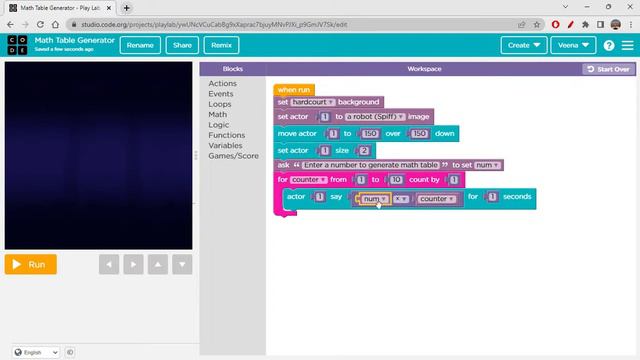Screen dimensions: 640x360
Task: Click the browser forward arrow
Action: click(x=25, y=24)
